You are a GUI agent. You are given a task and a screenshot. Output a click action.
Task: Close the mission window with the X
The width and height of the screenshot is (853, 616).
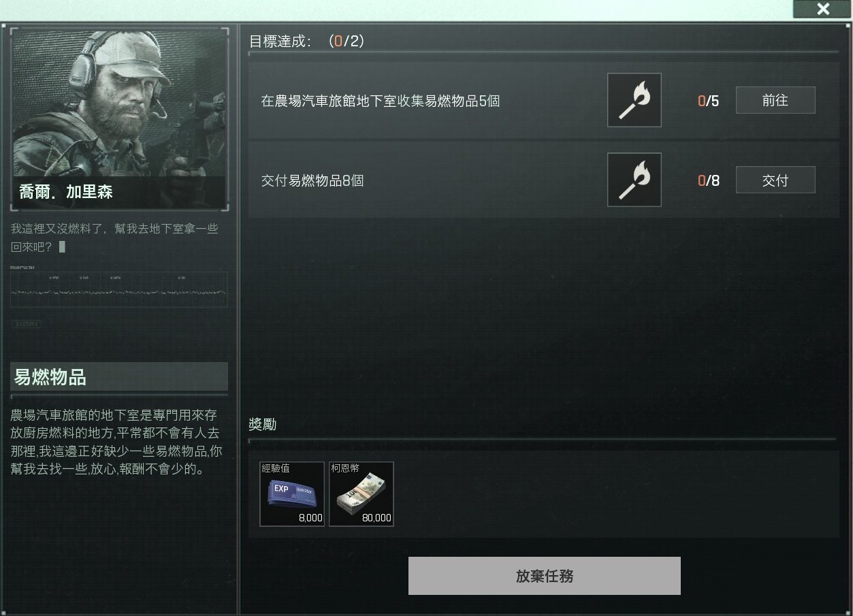point(822,9)
